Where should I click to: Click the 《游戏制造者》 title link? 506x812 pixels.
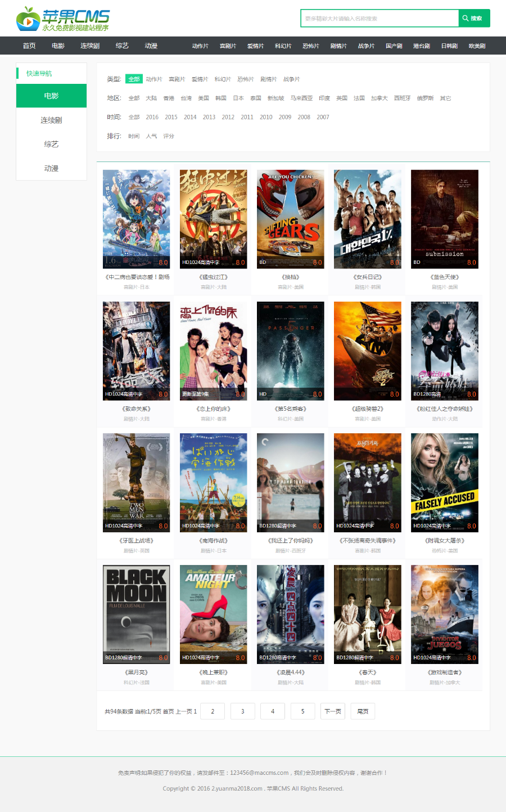click(x=445, y=672)
